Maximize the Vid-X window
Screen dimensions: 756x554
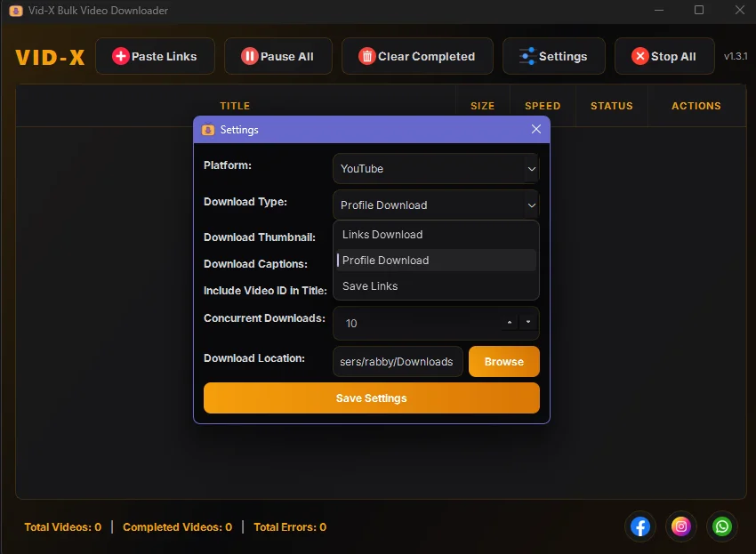pyautogui.click(x=699, y=10)
